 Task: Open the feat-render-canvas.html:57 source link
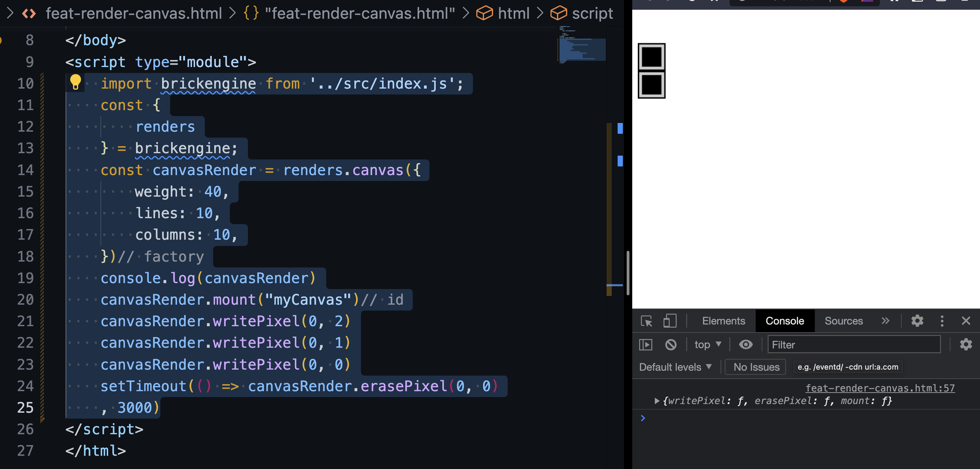point(879,388)
